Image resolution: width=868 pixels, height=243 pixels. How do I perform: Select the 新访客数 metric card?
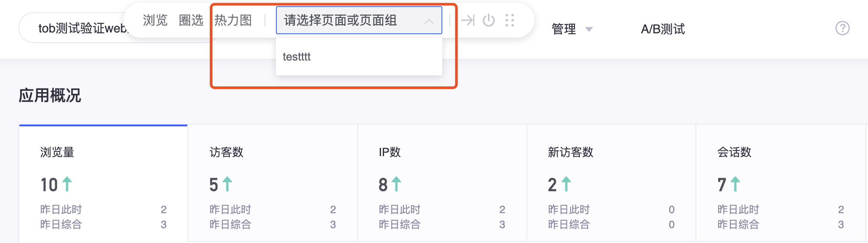[x=611, y=183]
